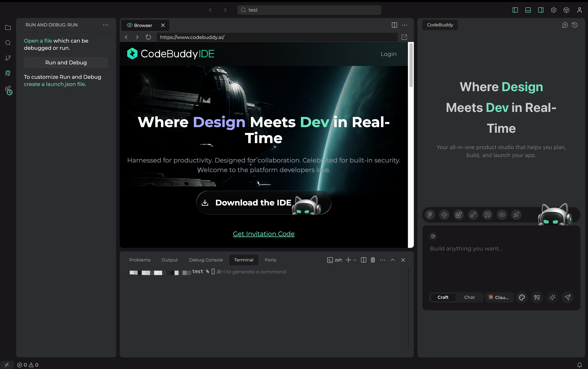588x369 pixels.
Task: Open the Claude model selector dropdown
Action: [x=499, y=297]
